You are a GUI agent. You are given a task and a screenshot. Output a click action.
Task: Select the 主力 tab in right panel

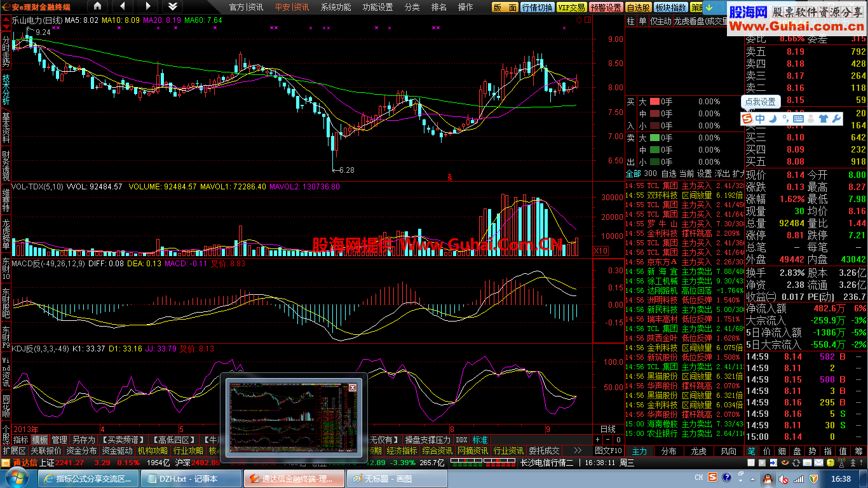point(640,451)
